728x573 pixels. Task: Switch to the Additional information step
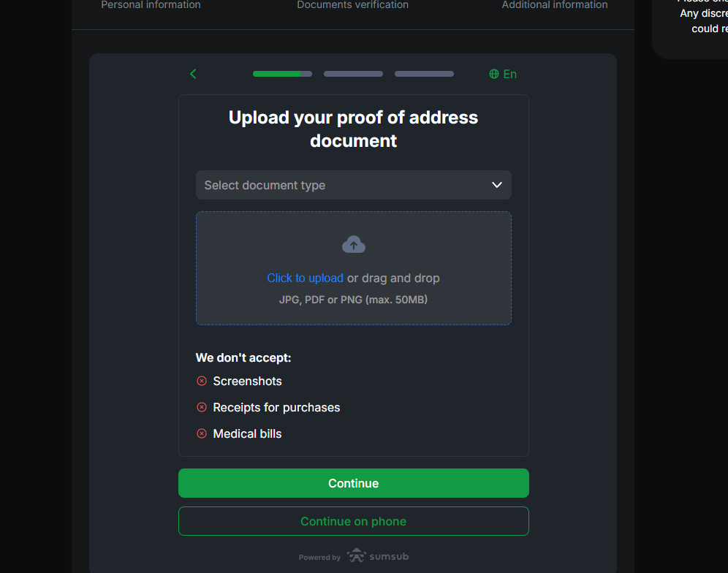pyautogui.click(x=555, y=5)
